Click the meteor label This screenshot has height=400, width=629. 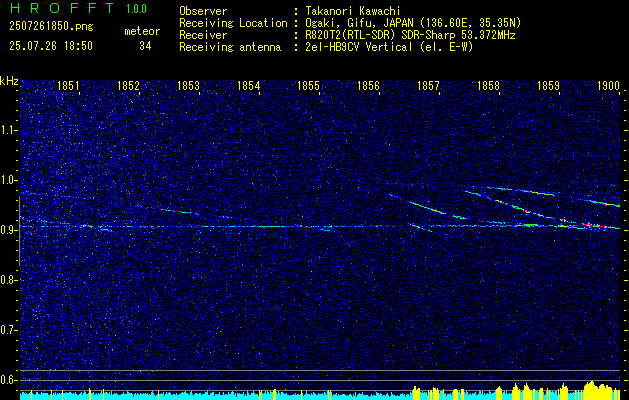pos(142,31)
